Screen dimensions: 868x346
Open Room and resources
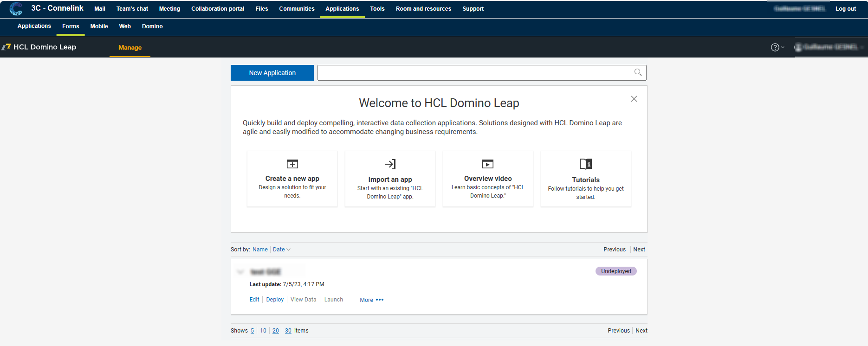(x=423, y=9)
